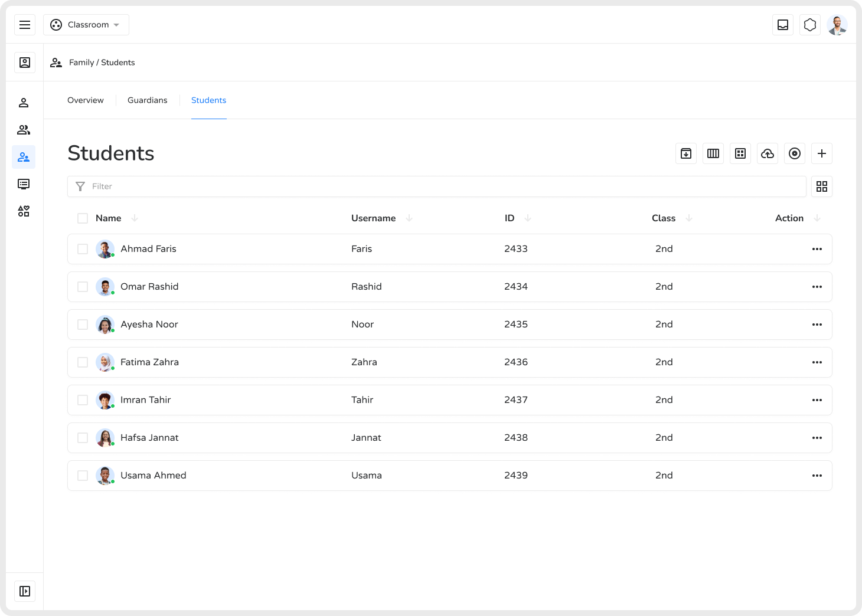This screenshot has height=616, width=862.
Task: Click into the Filter input field
Action: click(437, 186)
